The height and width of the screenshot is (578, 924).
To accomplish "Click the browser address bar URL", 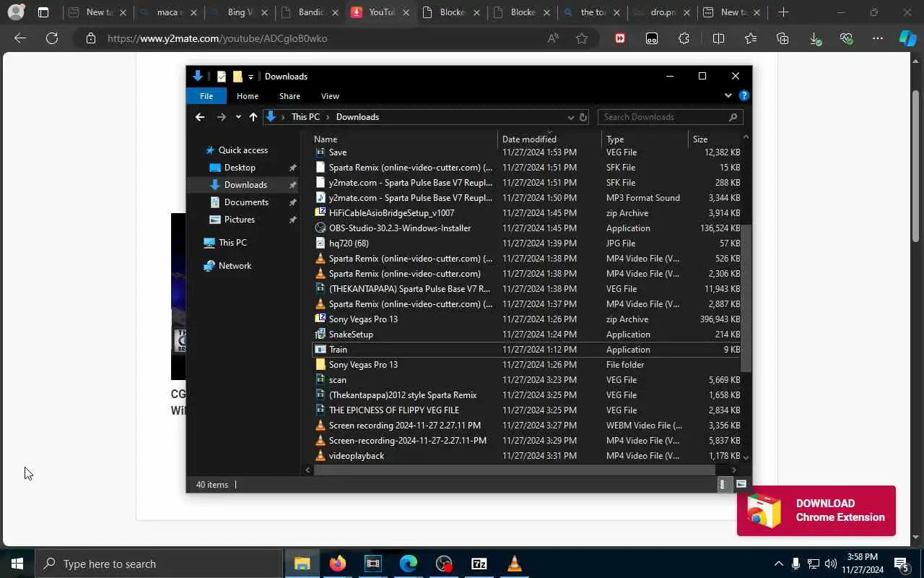I will coord(217,38).
